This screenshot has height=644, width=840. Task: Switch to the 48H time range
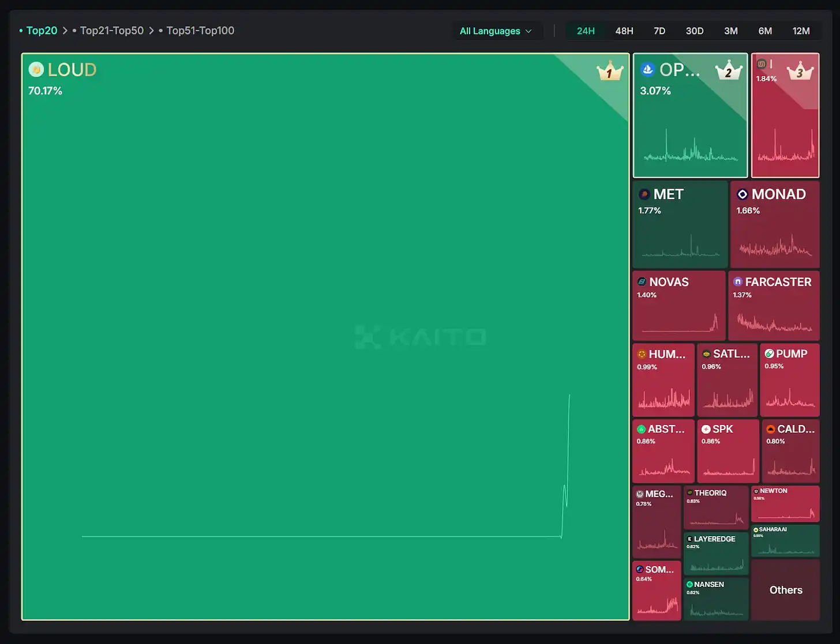[624, 31]
